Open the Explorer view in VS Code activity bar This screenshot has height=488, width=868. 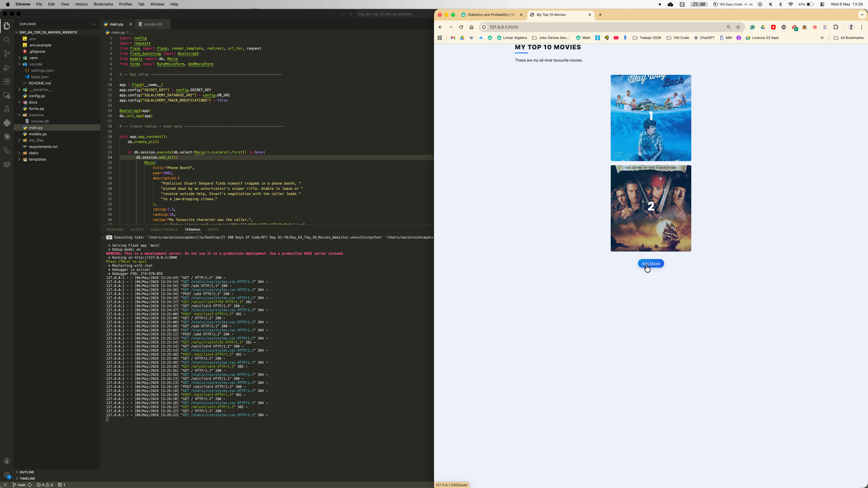click(x=7, y=26)
